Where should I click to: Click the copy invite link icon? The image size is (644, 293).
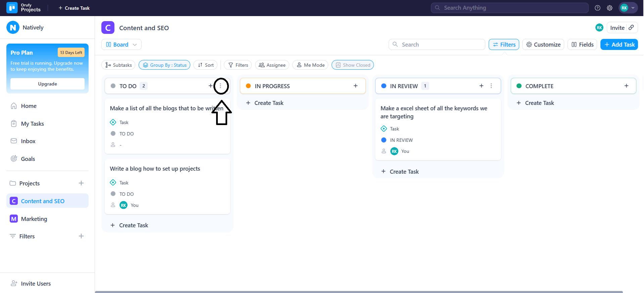pos(631,27)
